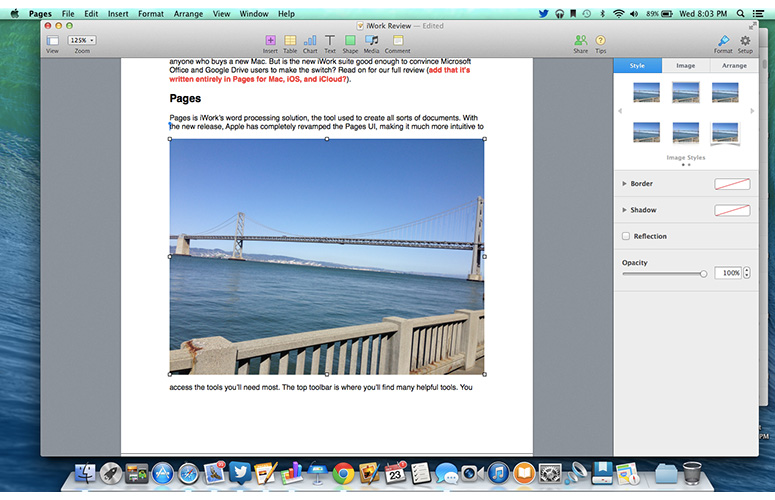This screenshot has height=500, width=775.
Task: Switch to the Style tab
Action: (638, 65)
